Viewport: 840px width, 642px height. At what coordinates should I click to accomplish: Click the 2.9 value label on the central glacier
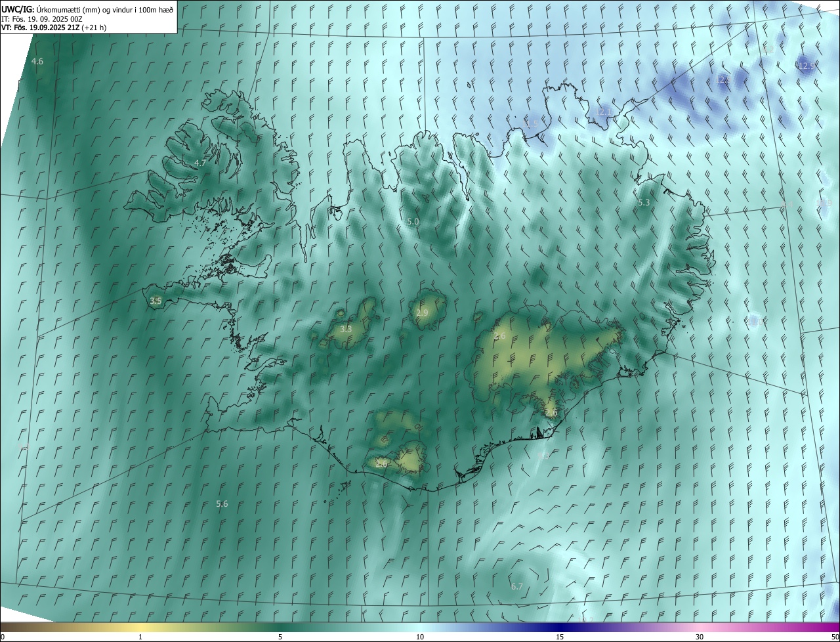pyautogui.click(x=422, y=313)
